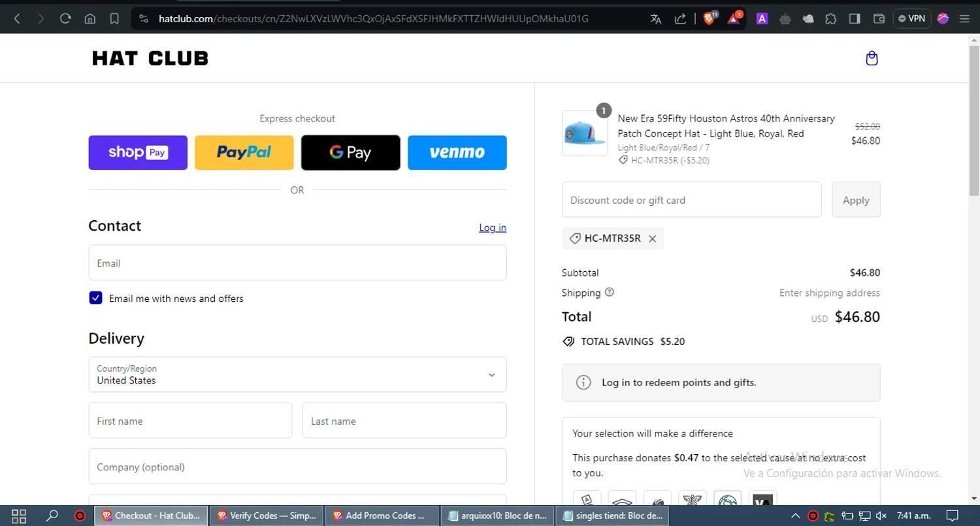Open purple A extension icon
This screenshot has height=526, width=980.
pos(762,19)
